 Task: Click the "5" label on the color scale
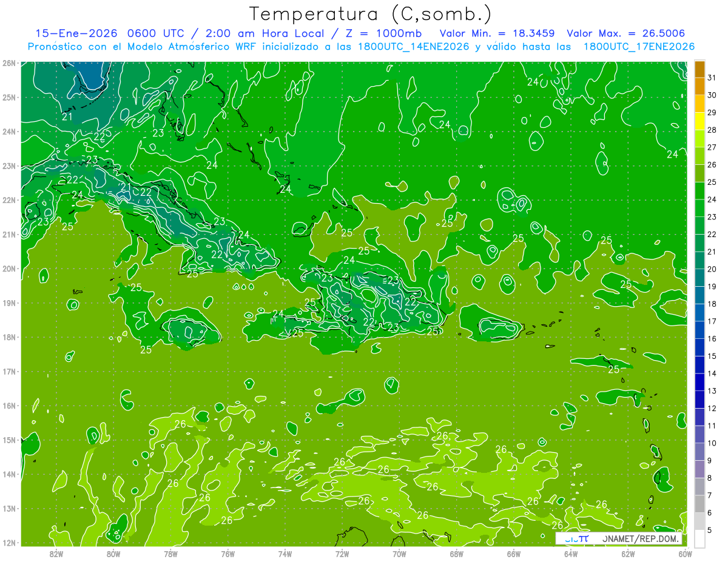[x=710, y=530]
